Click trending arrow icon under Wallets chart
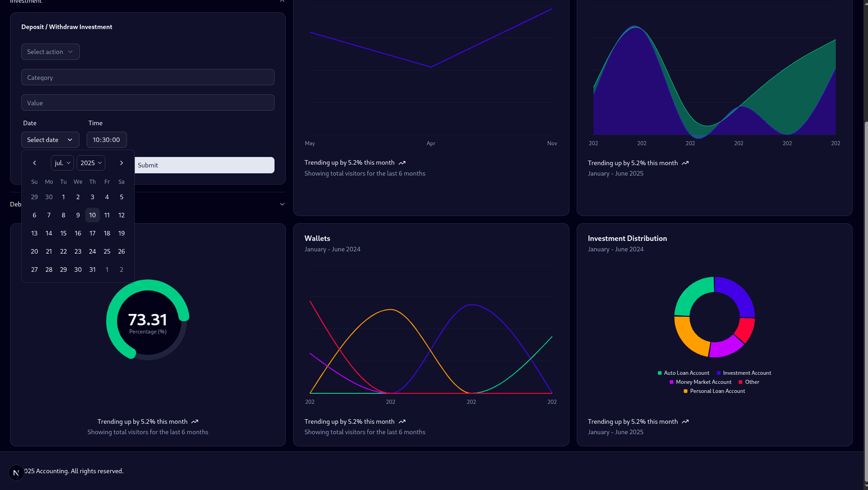This screenshot has height=490, width=868. click(402, 422)
